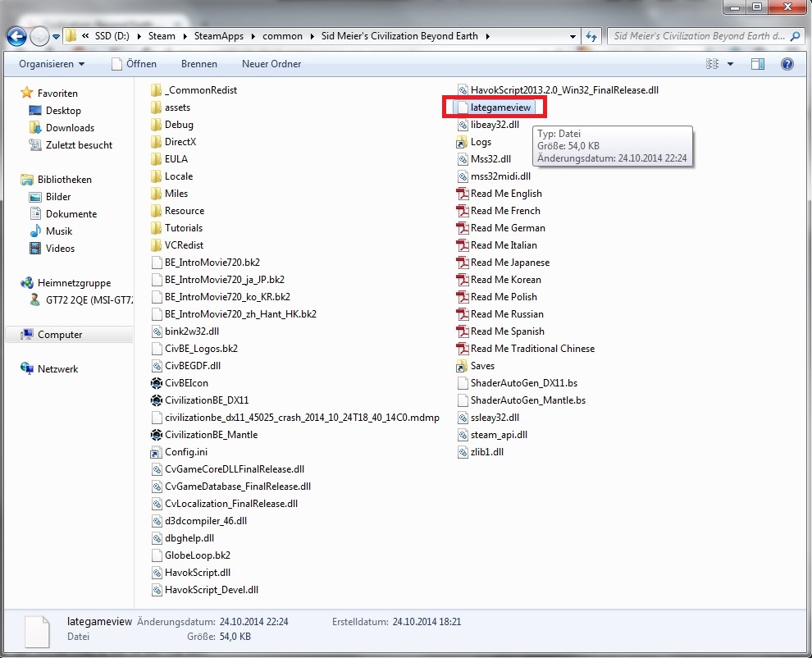Viewport: 812px width, 658px height.
Task: Open the view options dropdown arrow
Action: [x=730, y=64]
